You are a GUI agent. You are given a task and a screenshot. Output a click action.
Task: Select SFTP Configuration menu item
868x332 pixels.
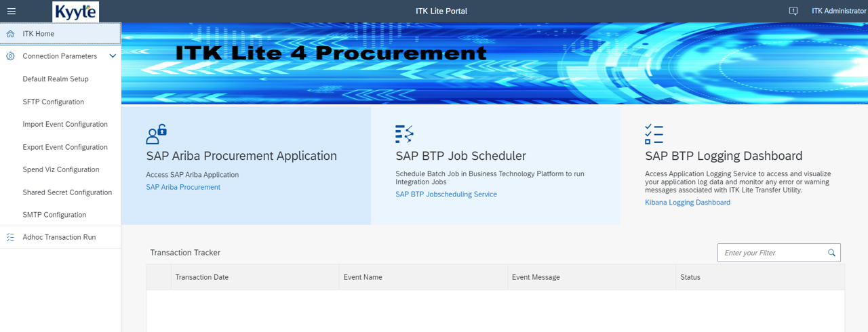pos(54,102)
